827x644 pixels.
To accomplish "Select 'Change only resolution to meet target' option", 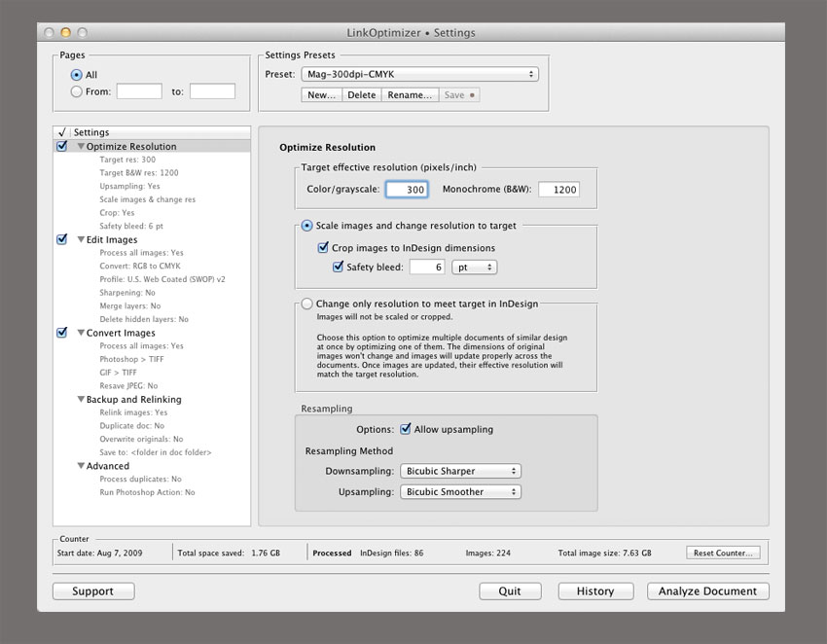I will (306, 304).
